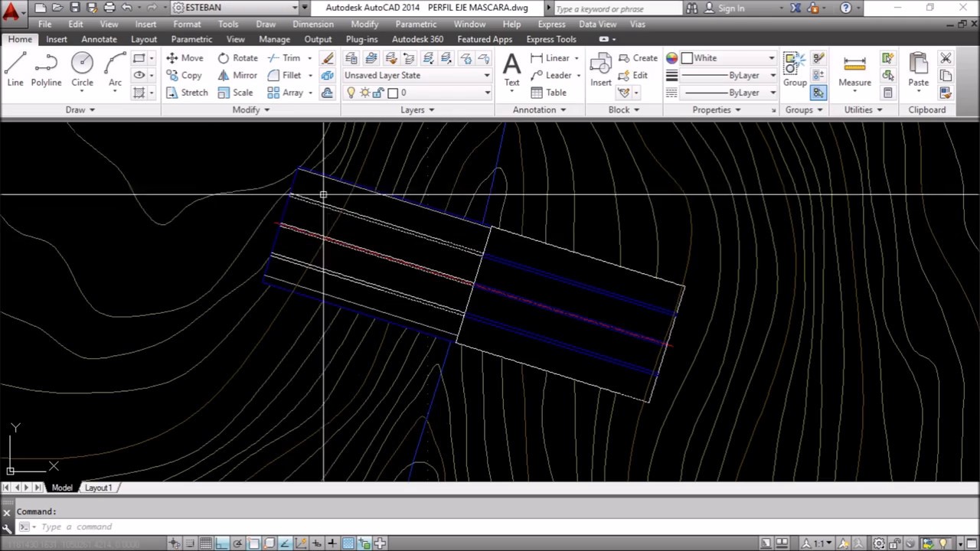The width and height of the screenshot is (980, 551).
Task: Toggle Show Lineweight in status bar
Action: coord(332,543)
